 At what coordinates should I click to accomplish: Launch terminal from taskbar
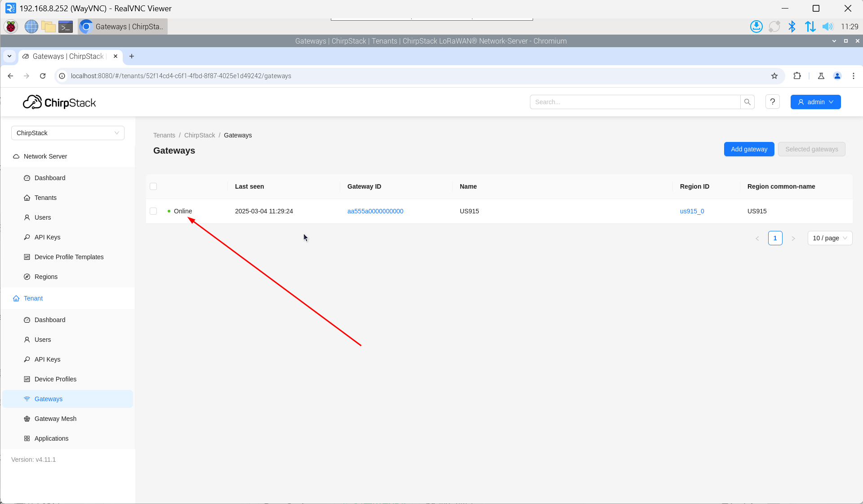(66, 27)
